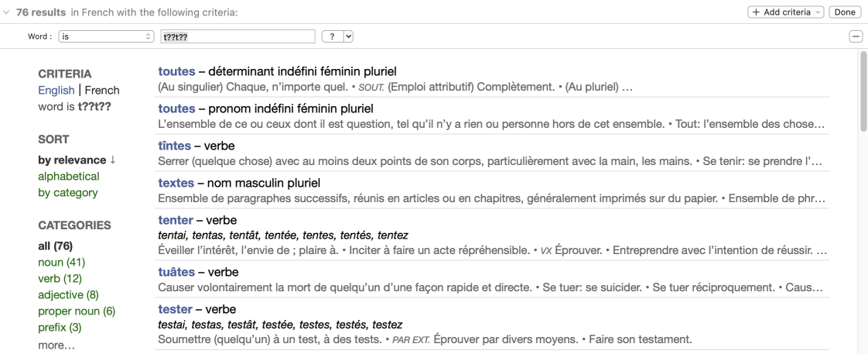The width and height of the screenshot is (868, 354).
Task: Click the t??t?? search pattern field
Action: (x=237, y=36)
